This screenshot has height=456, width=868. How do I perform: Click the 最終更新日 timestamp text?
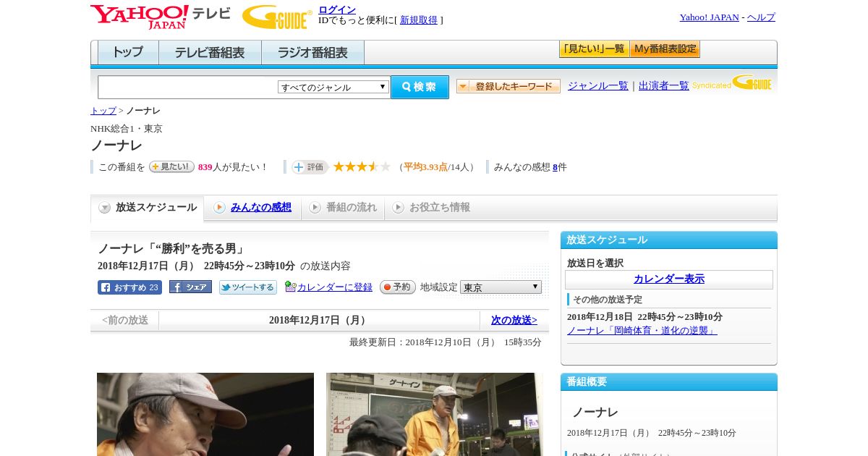click(446, 342)
